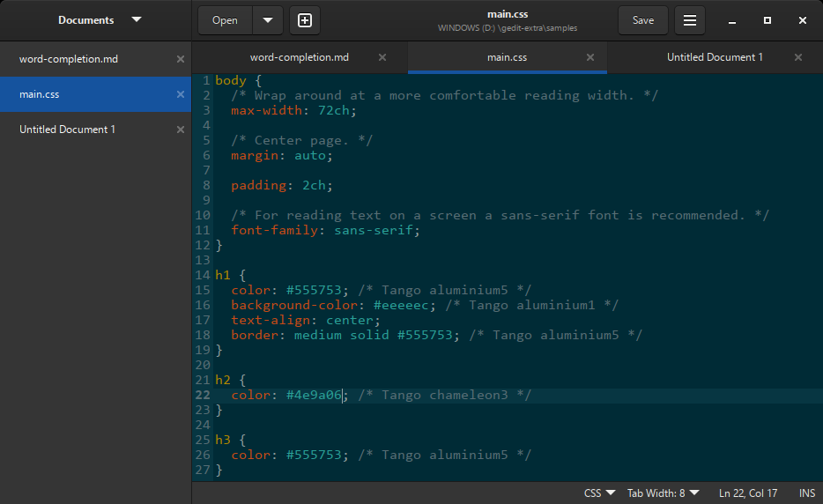Switch to the word-completion.md tab
The image size is (823, 504).
300,58
